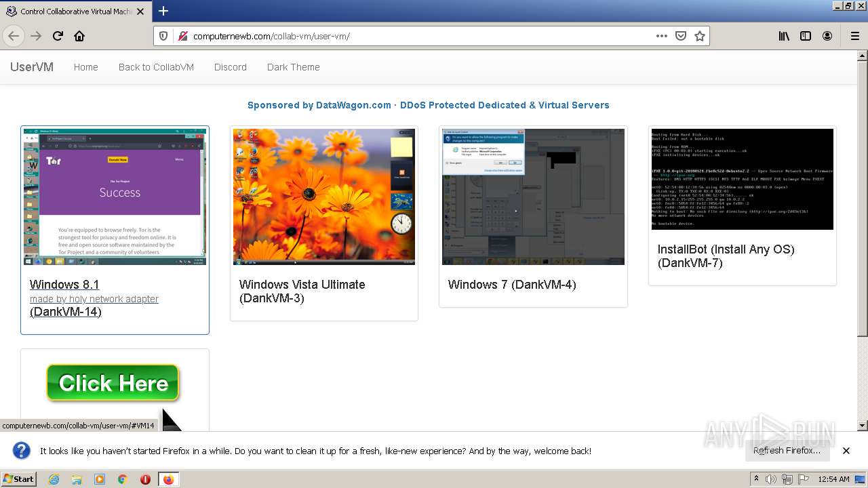Click the UserVM brand link
The image size is (868, 488).
pyautogui.click(x=32, y=67)
